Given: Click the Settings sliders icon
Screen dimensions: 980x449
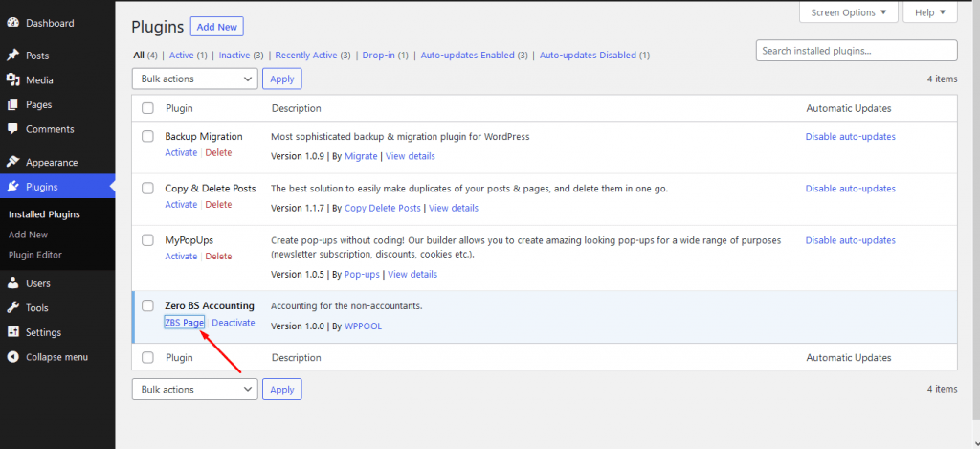Looking at the screenshot, I should 13,332.
